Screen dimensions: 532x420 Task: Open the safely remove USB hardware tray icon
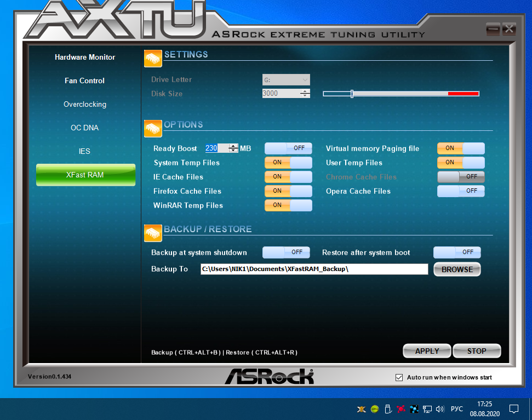(388, 409)
